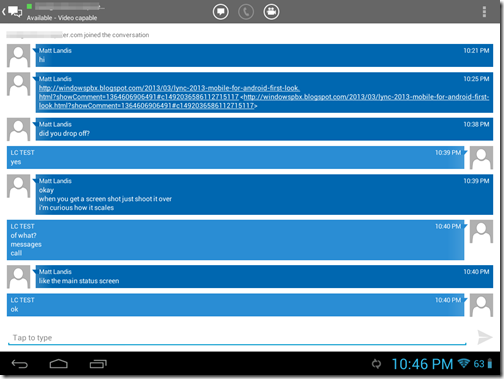The width and height of the screenshot is (504, 379).
Task: Select 'like the main status screen' message
Action: click(79, 281)
